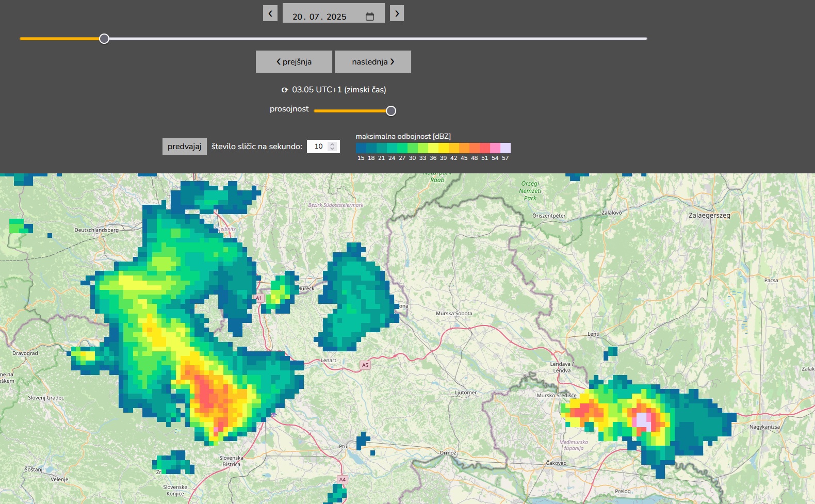Click the 57 dBZ lilac legend swatch

click(506, 148)
